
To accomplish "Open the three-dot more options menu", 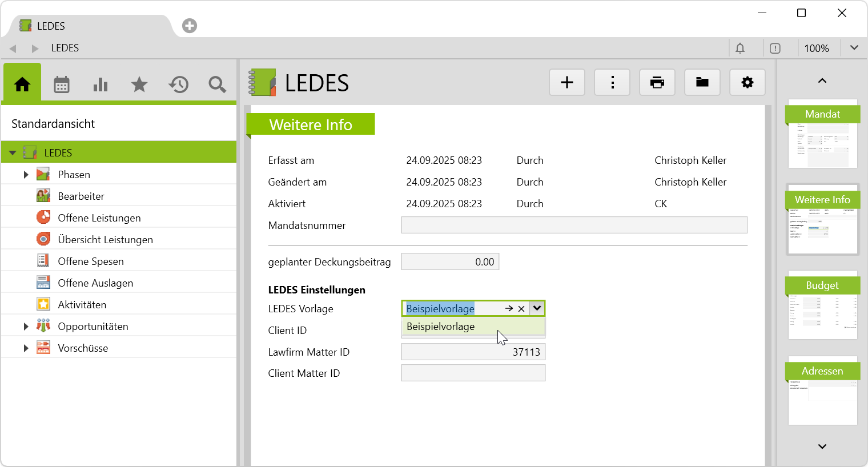I will point(612,83).
